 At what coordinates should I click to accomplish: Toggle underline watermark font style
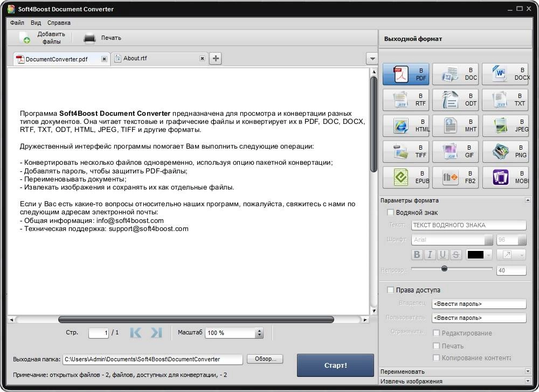click(x=443, y=254)
